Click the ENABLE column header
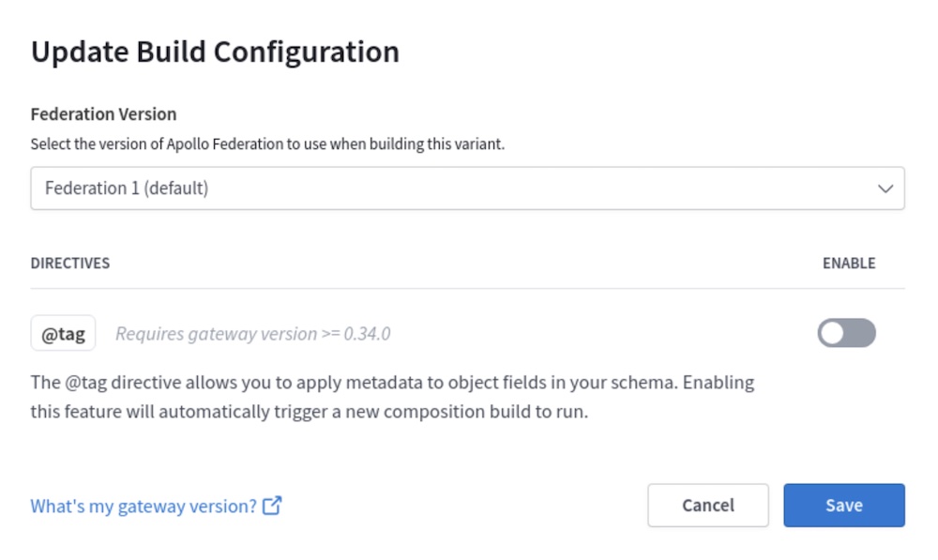Image resolution: width=938 pixels, height=560 pixels. tap(849, 263)
